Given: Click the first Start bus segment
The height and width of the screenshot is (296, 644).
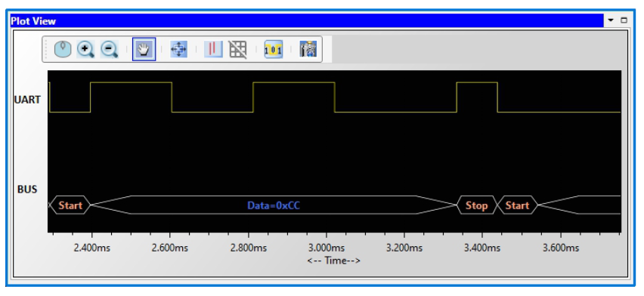Looking at the screenshot, I should [x=70, y=205].
